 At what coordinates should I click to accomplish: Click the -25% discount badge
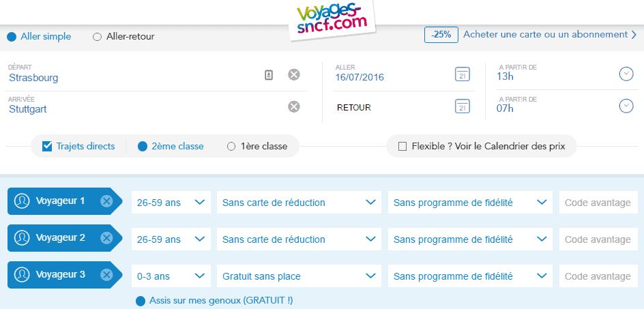click(441, 35)
